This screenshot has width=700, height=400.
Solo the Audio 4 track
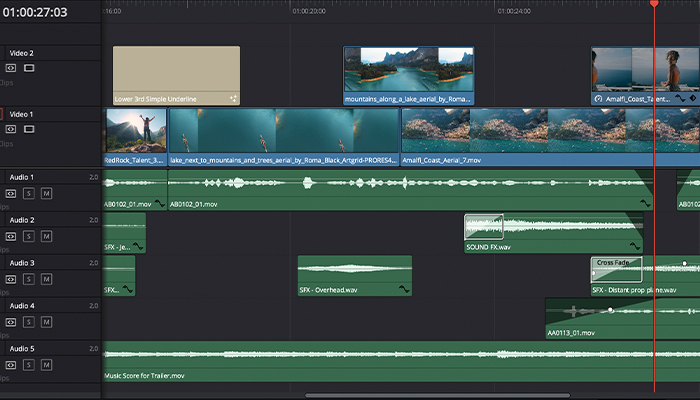tap(29, 322)
